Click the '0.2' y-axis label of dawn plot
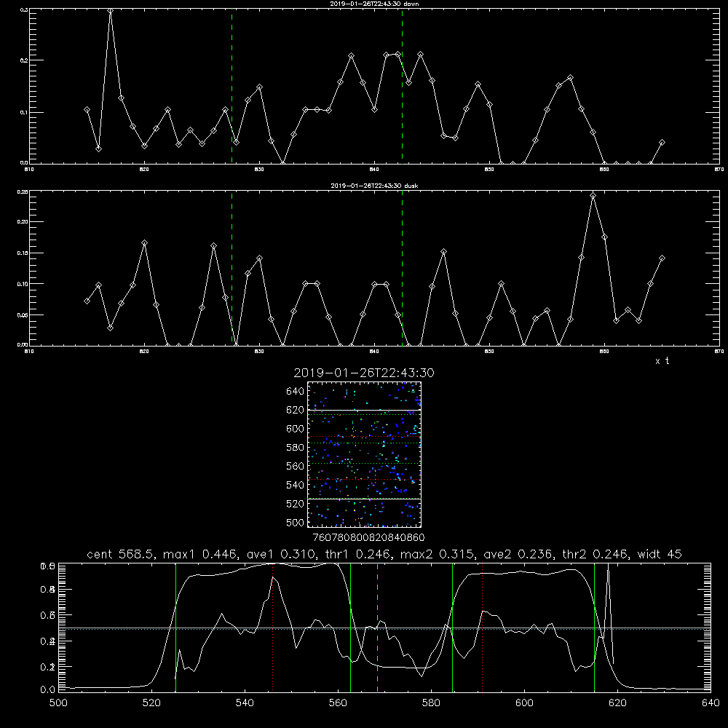This screenshot has width=728, height=728. click(x=24, y=60)
